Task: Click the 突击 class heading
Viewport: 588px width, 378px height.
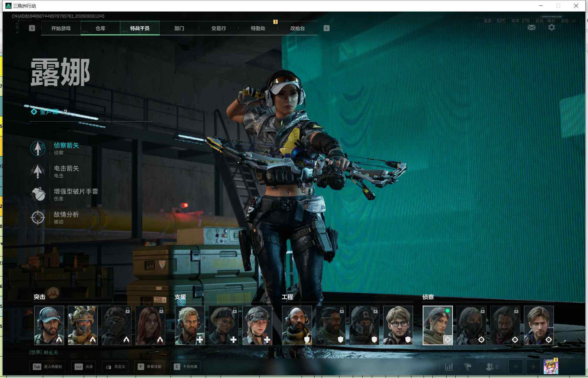Action: [39, 297]
